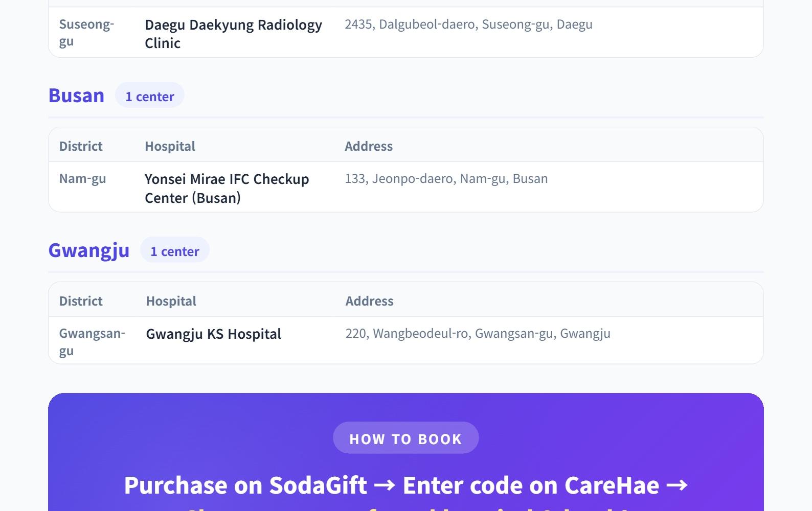Image resolution: width=812 pixels, height=511 pixels.
Task: Select Yonsei Mirae IFC Checkup Center entry
Action: tap(227, 188)
